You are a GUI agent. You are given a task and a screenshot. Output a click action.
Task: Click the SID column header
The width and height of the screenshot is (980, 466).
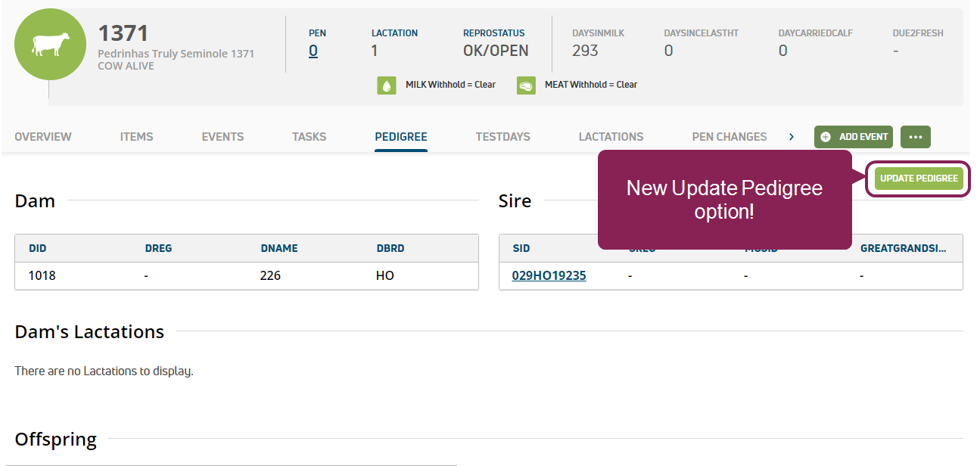click(x=521, y=248)
